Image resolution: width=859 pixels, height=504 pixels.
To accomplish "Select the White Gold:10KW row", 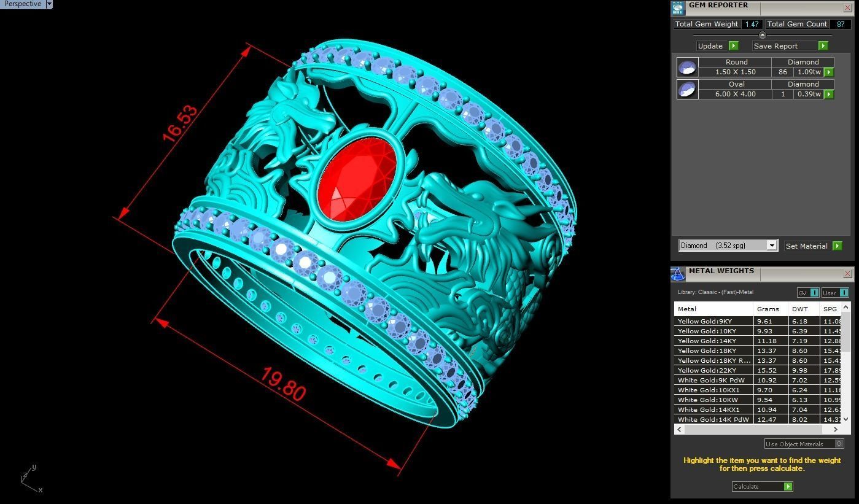I will coord(757,400).
